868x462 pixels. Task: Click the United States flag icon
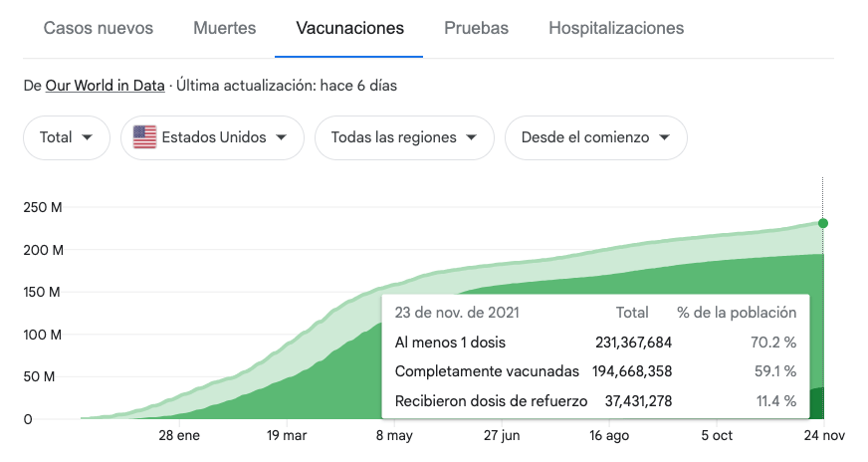(145, 137)
